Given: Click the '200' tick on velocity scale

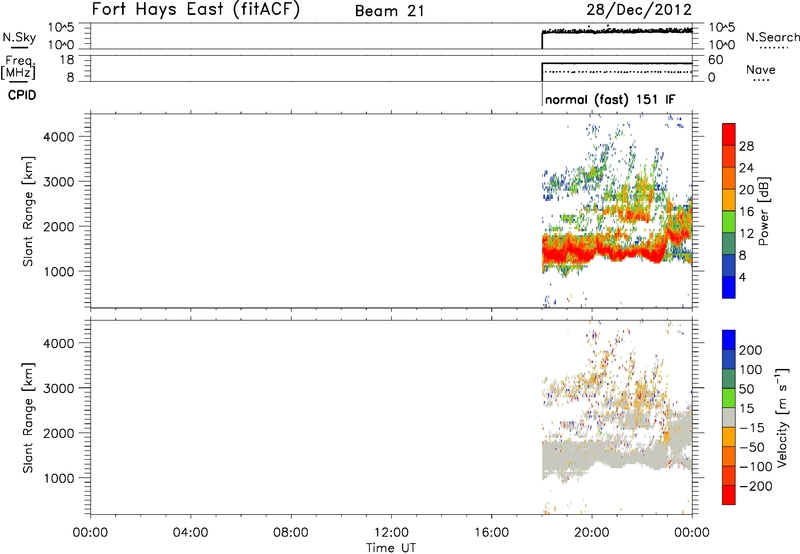Looking at the screenshot, I should pyautogui.click(x=751, y=350).
